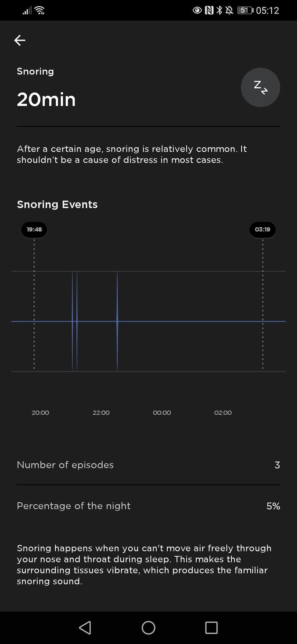Viewport: 297px width, 644px height.
Task: Tap the back arrow icon
Action: [20, 40]
